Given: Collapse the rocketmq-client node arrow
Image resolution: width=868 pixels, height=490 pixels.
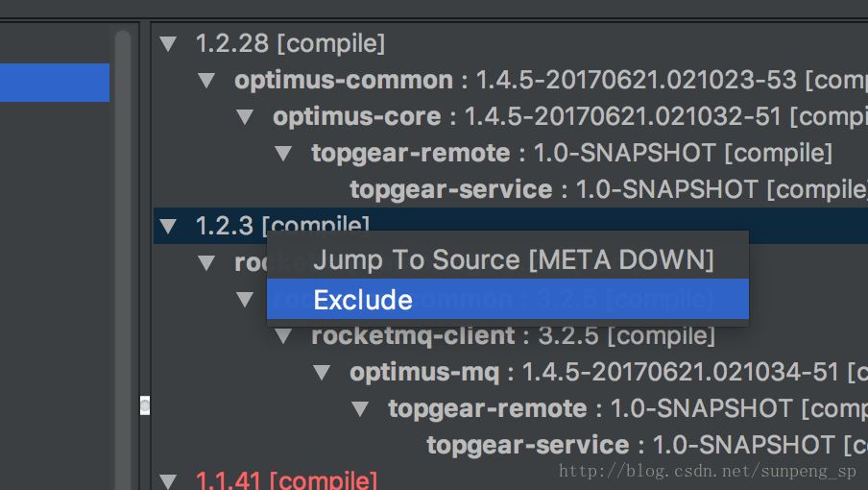Looking at the screenshot, I should (x=283, y=335).
